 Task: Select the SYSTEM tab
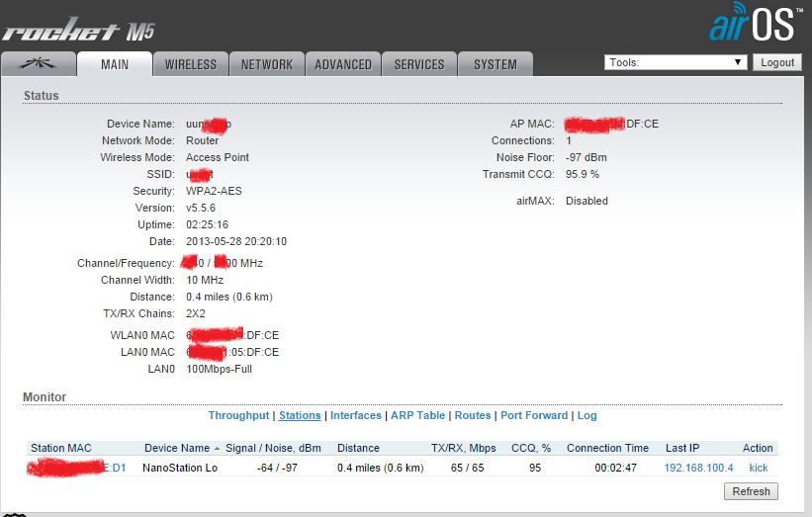point(496,64)
